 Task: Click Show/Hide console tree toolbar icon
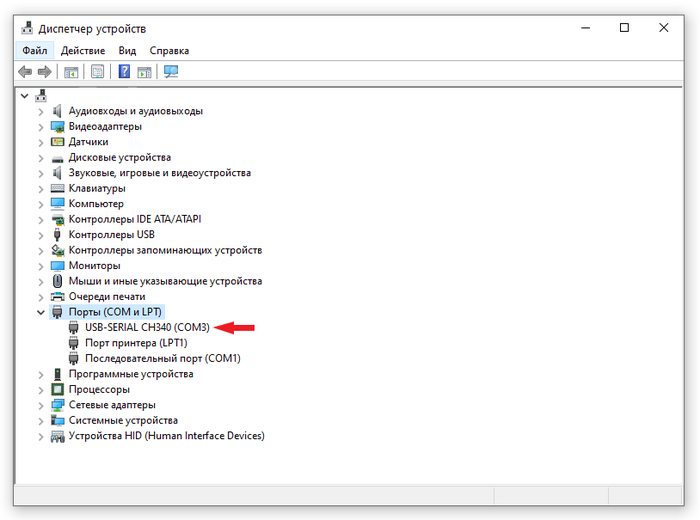71,71
